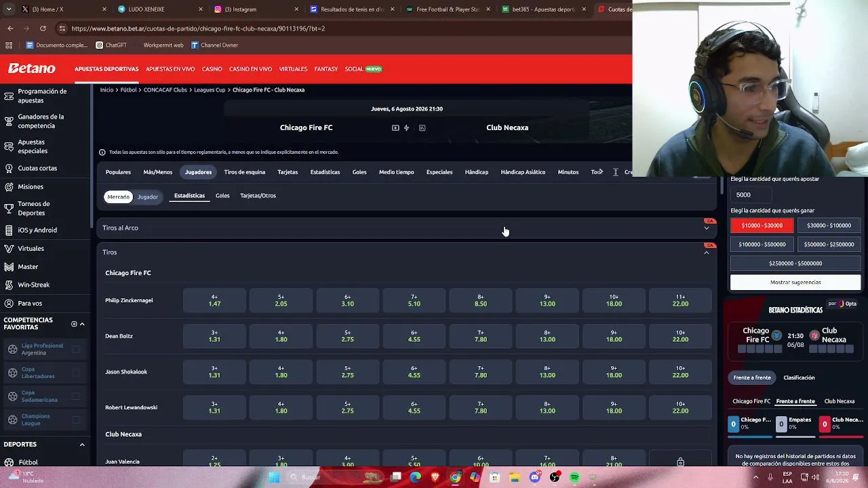Select the $500000 - $2500000 win range
The image size is (868, 488).
[829, 245]
